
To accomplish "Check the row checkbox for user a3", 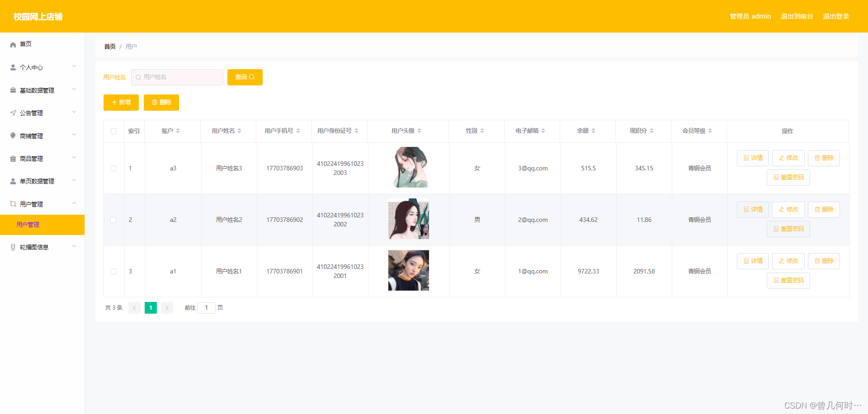I will [113, 168].
